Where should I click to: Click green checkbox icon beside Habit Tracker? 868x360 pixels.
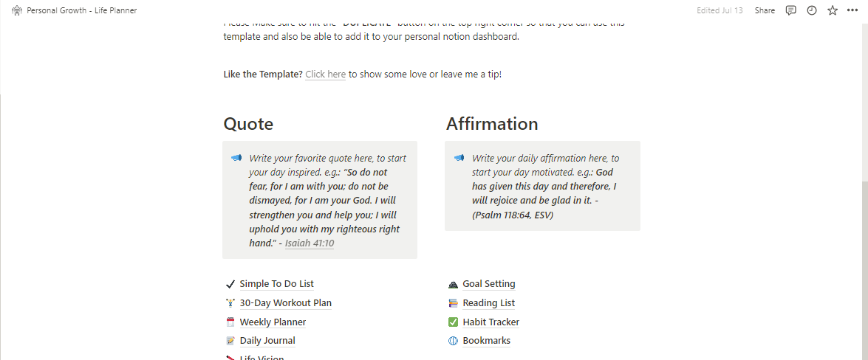tap(454, 322)
